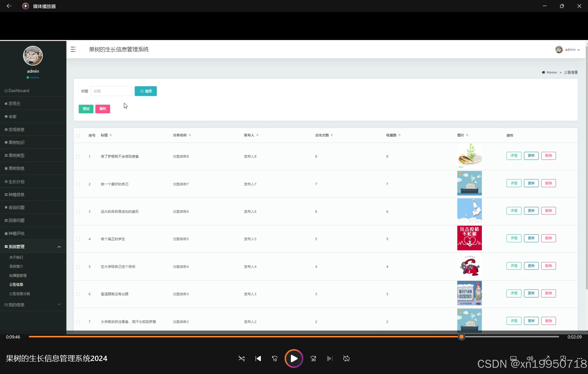588x374 pixels.
Task: Check row 做一个最好的自己 checkbox
Action: (78, 184)
